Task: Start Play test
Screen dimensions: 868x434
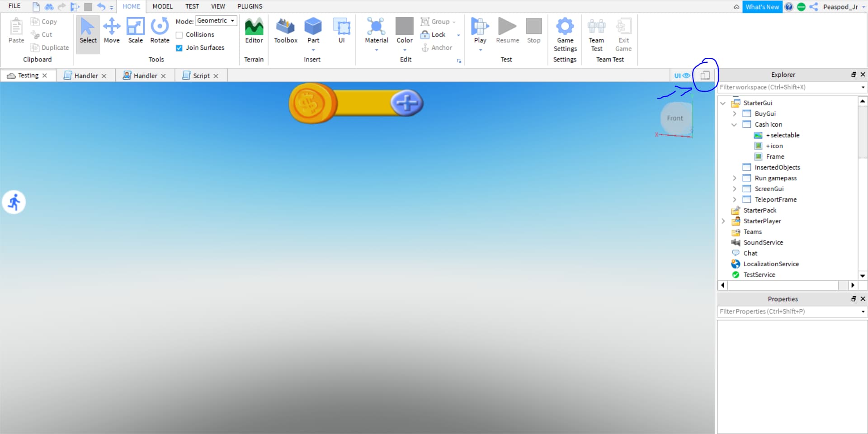Action: pyautogui.click(x=480, y=31)
